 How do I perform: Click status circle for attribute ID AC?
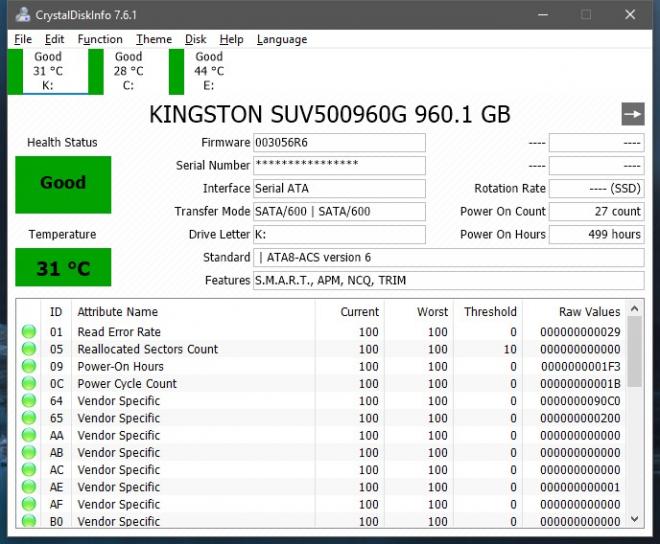(29, 470)
